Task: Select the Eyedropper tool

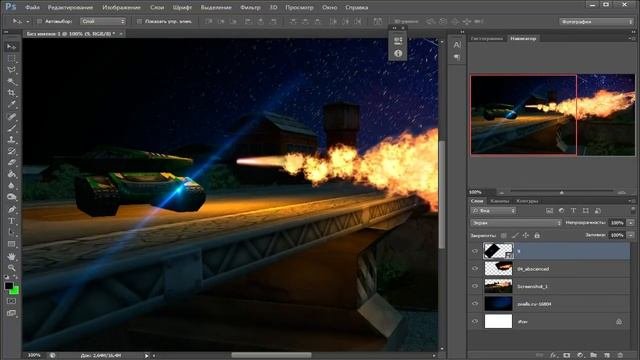Action: point(11,104)
